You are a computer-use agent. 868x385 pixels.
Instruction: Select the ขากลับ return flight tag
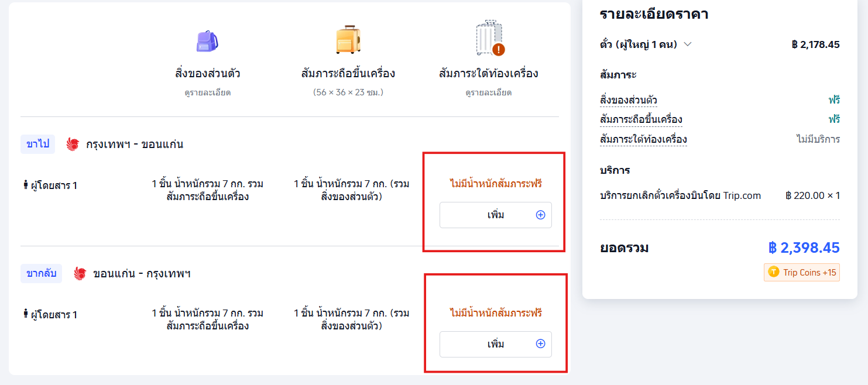coord(42,273)
